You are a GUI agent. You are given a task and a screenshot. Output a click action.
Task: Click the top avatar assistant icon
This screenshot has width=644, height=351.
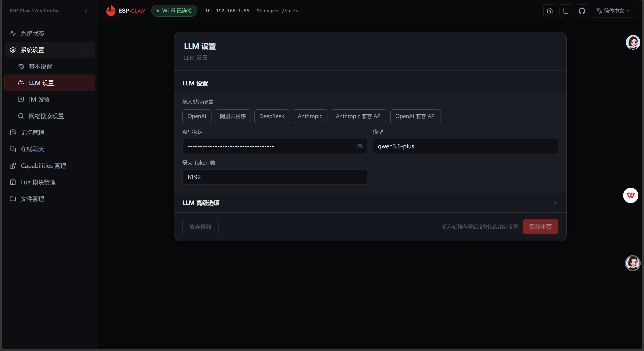pyautogui.click(x=633, y=42)
